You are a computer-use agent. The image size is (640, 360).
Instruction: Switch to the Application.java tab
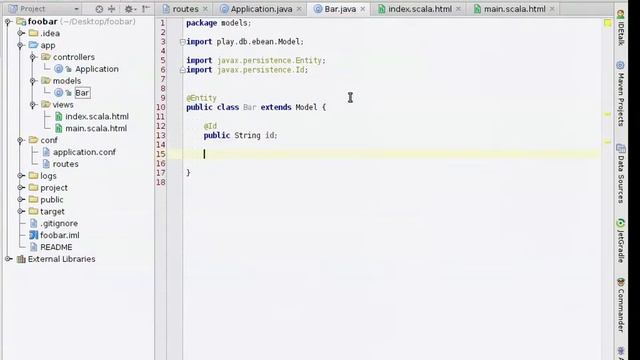261,9
